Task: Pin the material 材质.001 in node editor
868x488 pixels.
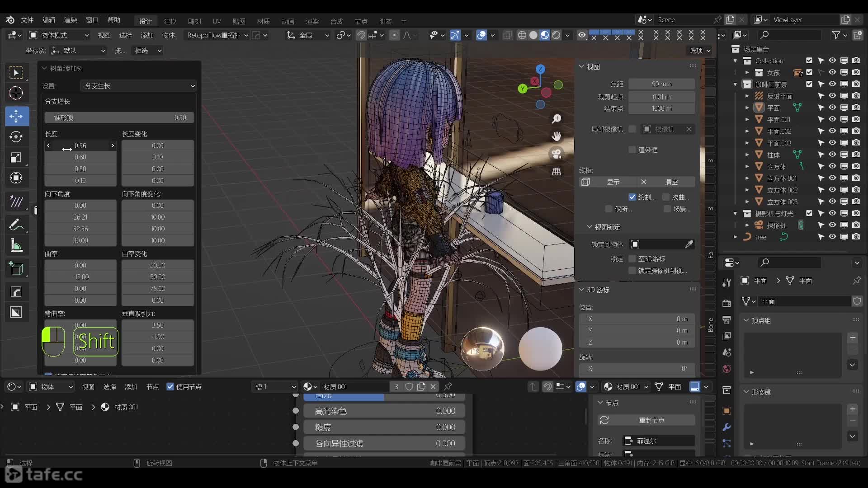Action: tap(448, 386)
